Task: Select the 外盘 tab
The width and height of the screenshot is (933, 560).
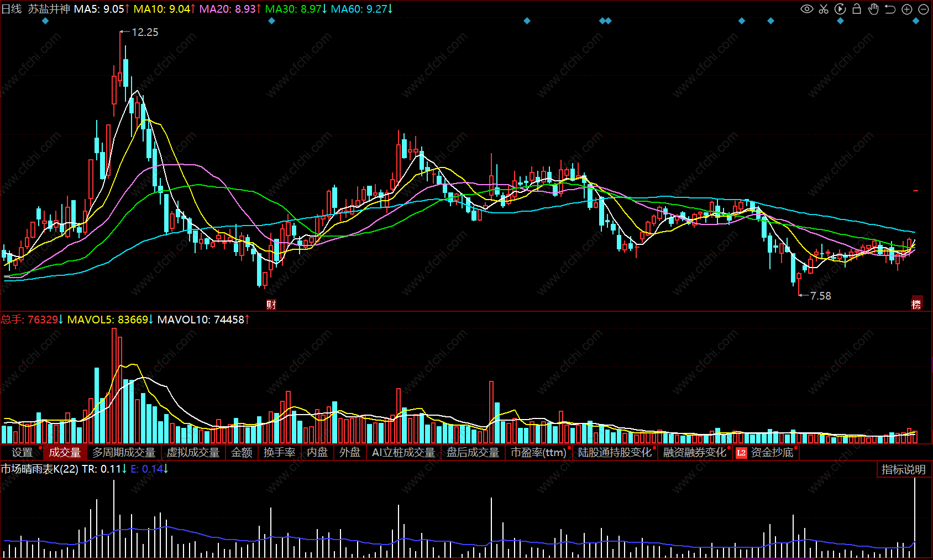Action: [x=350, y=453]
